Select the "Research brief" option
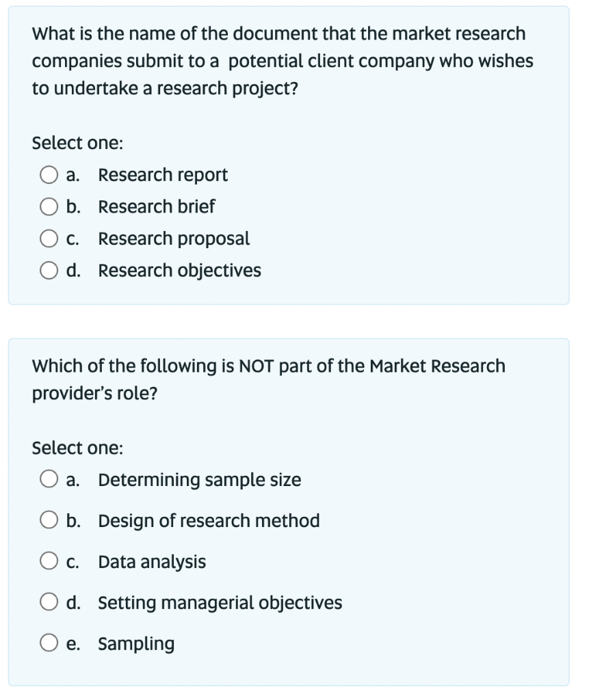The height and width of the screenshot is (700, 589). click(x=49, y=206)
